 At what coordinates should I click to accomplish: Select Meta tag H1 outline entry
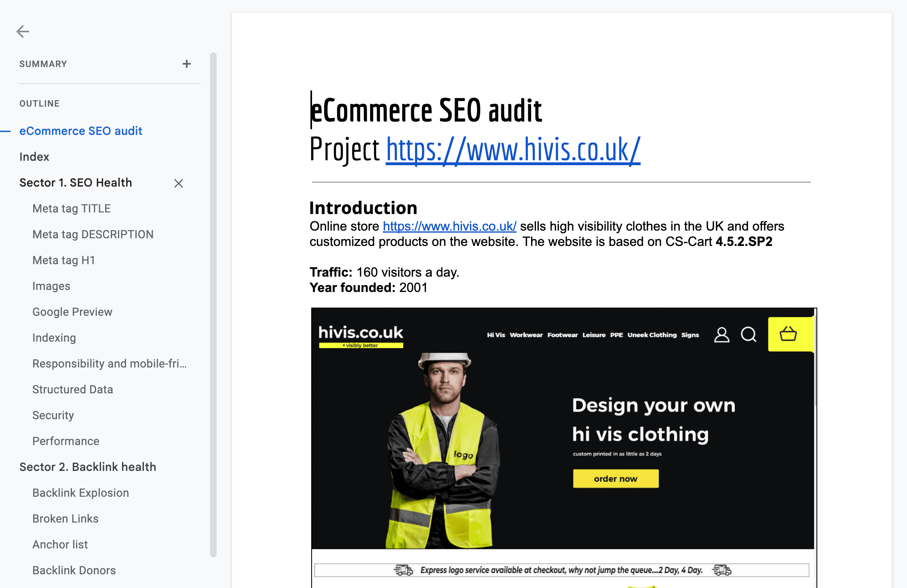[x=63, y=260]
